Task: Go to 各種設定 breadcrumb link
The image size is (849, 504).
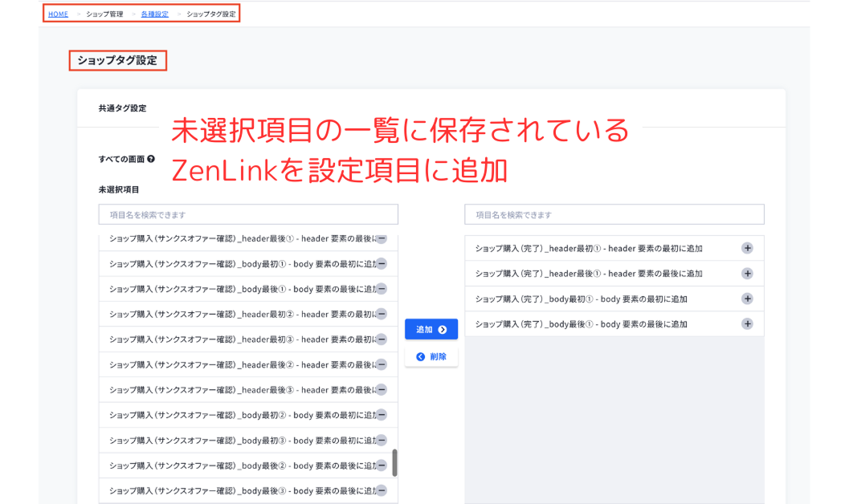Action: 154,14
